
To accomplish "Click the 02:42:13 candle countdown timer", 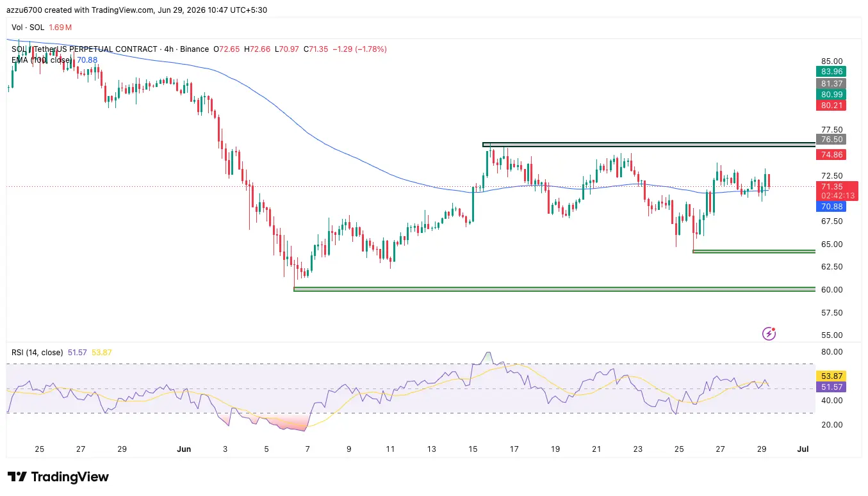I will [837, 196].
